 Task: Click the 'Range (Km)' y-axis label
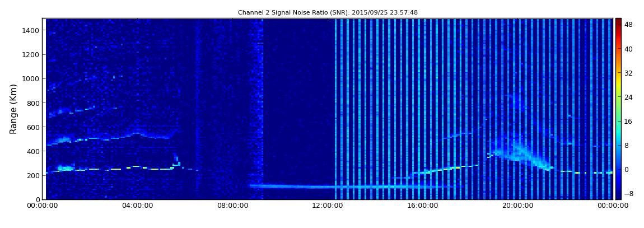(13, 109)
